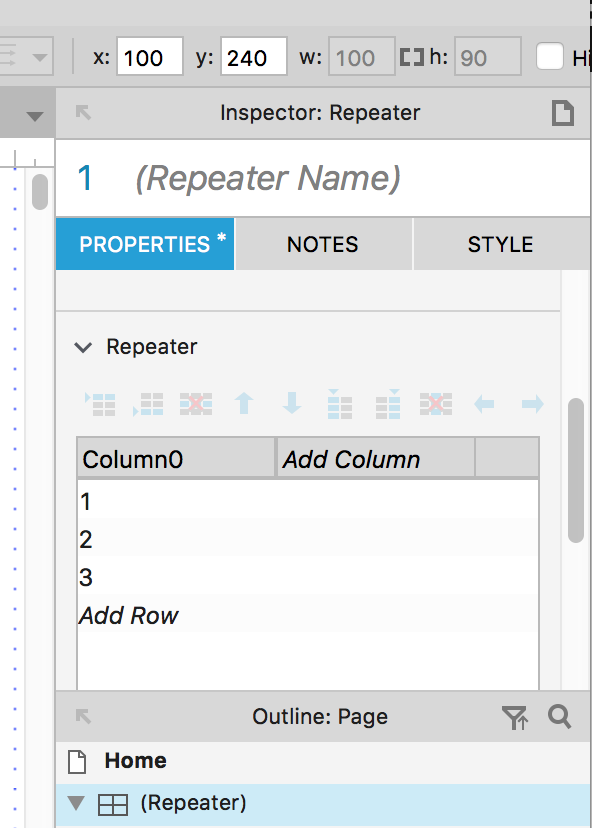
Task: Insert a new repeater column
Action: [x=339, y=404]
